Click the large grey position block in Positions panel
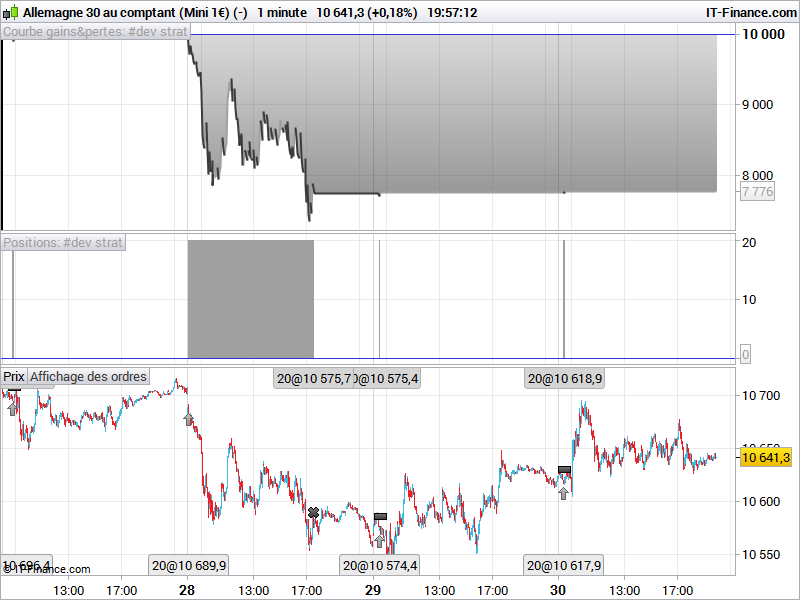The height and width of the screenshot is (600, 800). pos(251,299)
